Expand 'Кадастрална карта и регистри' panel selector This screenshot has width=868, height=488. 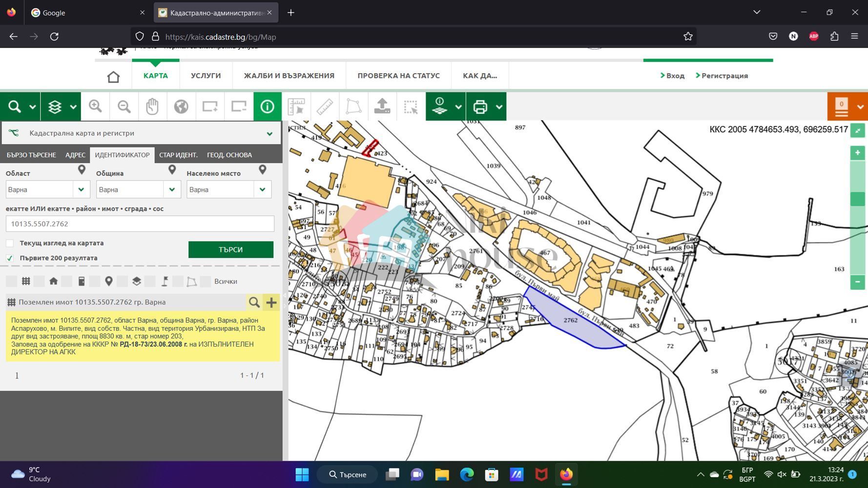pos(269,133)
